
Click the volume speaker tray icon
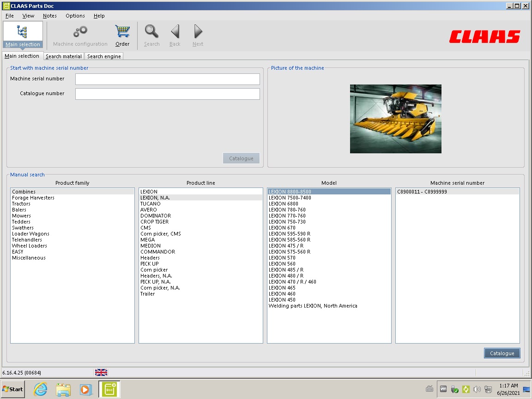point(477,389)
